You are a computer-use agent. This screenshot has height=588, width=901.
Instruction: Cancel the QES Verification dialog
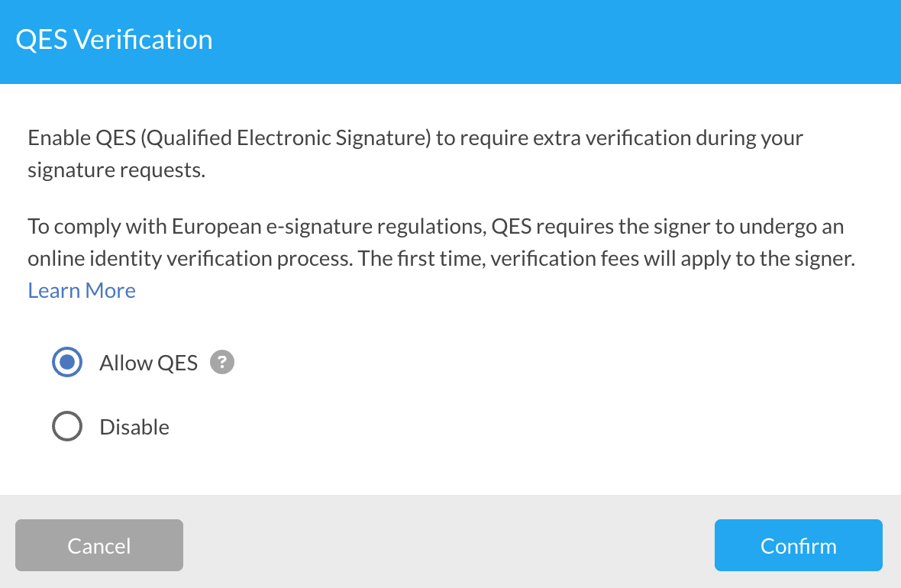click(x=98, y=545)
